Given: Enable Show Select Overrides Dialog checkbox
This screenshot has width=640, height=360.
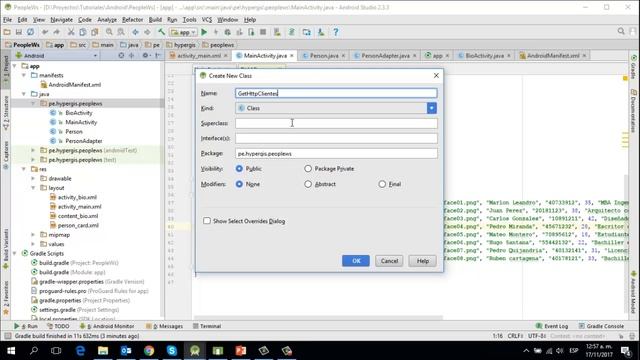Looking at the screenshot, I should [207, 221].
